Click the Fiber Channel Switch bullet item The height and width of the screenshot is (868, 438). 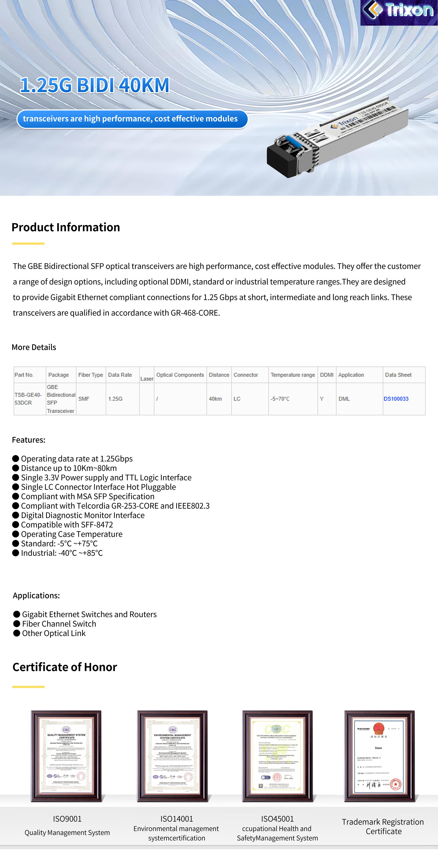pos(59,624)
